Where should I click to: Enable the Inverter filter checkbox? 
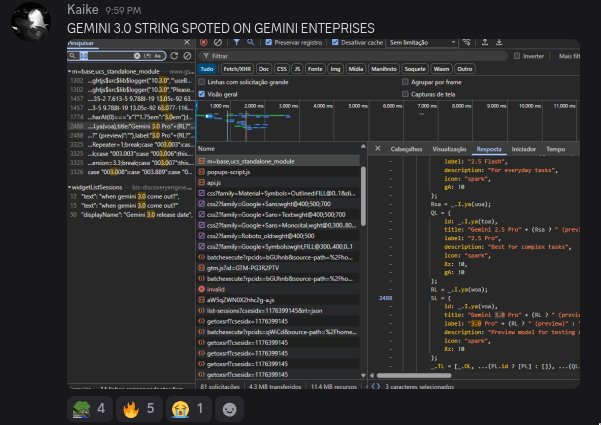click(517, 56)
